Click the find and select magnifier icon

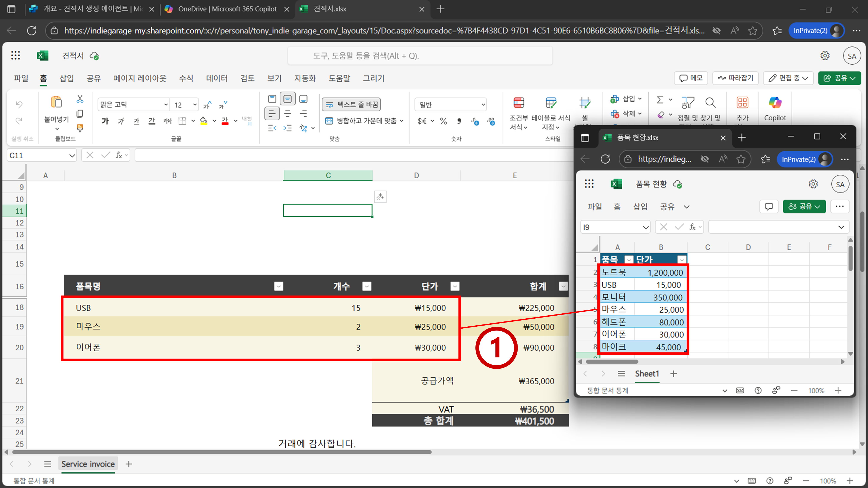(x=710, y=103)
